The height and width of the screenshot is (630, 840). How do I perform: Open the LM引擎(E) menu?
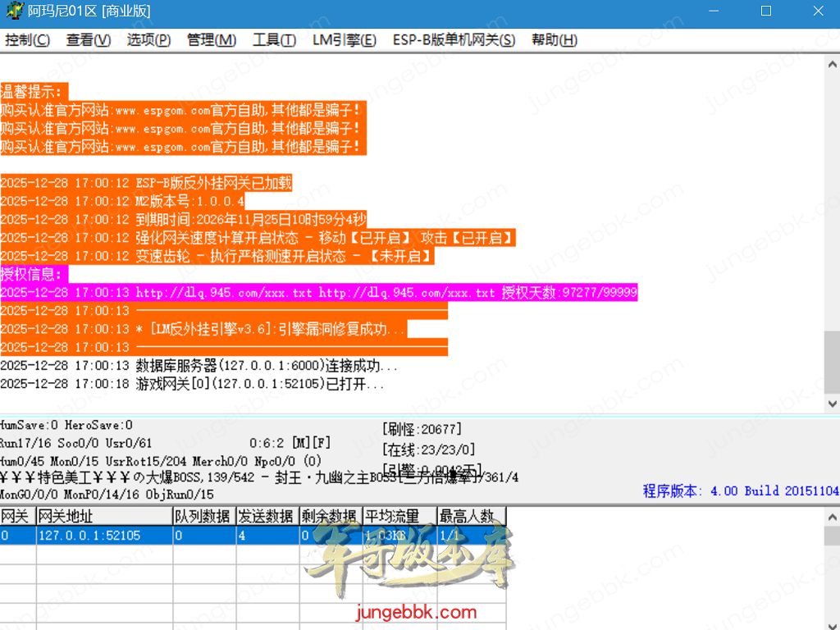coord(344,40)
